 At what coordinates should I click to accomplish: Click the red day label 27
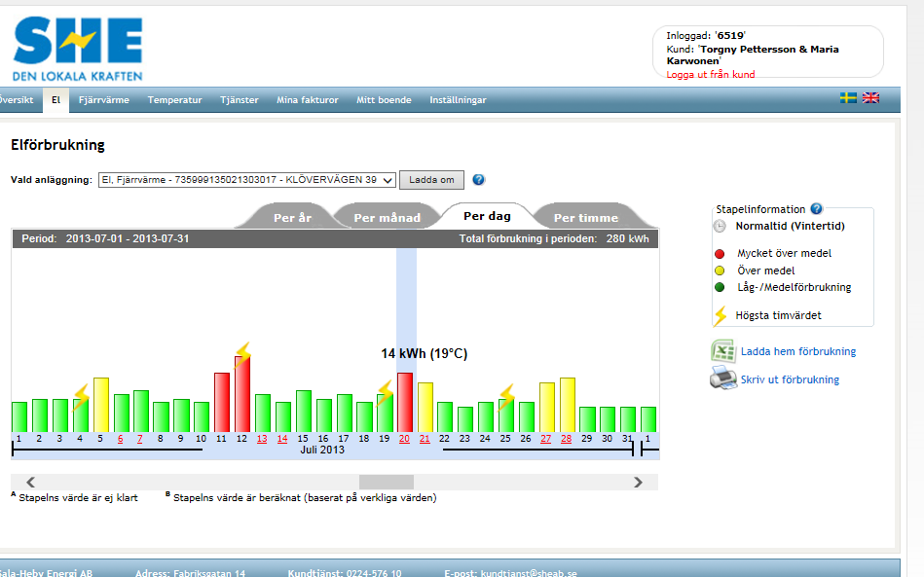pyautogui.click(x=545, y=439)
